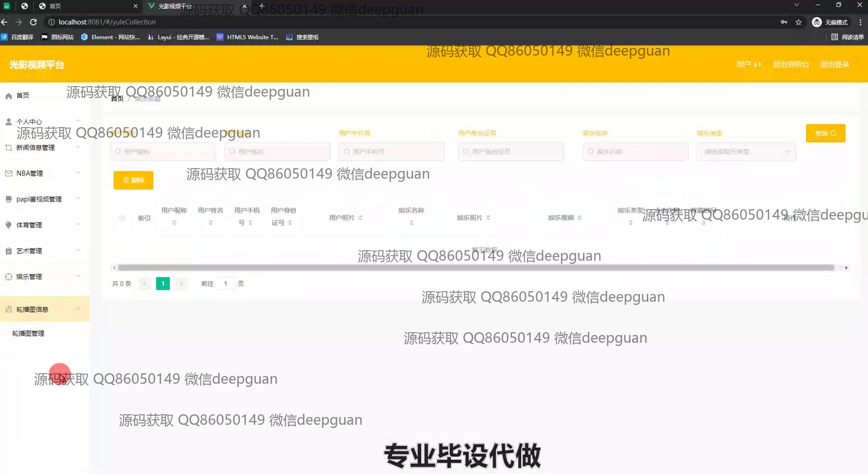Click the table horizontal scrollbar
The width and height of the screenshot is (868, 474).
[476, 268]
